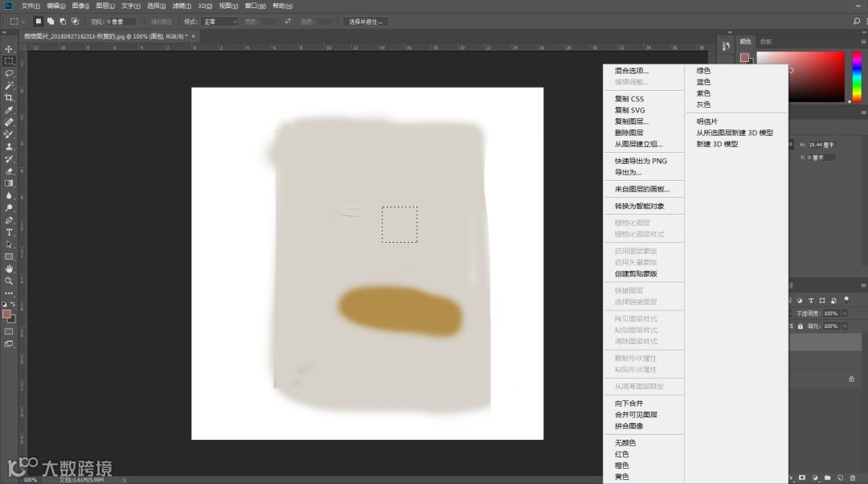Select the Magic Wand tool
Viewport: 868px width, 484px height.
point(9,85)
